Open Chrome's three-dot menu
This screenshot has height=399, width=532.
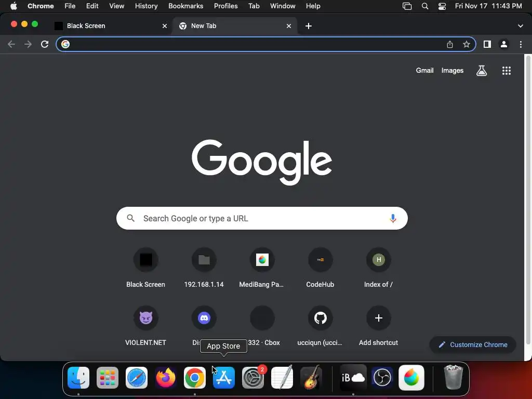point(521,44)
